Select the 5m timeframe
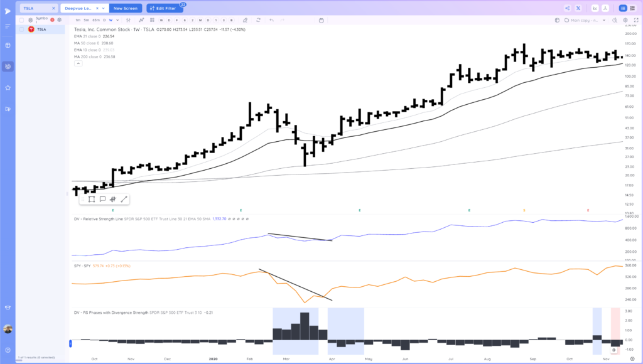Image resolution: width=643 pixels, height=364 pixels. (x=86, y=20)
